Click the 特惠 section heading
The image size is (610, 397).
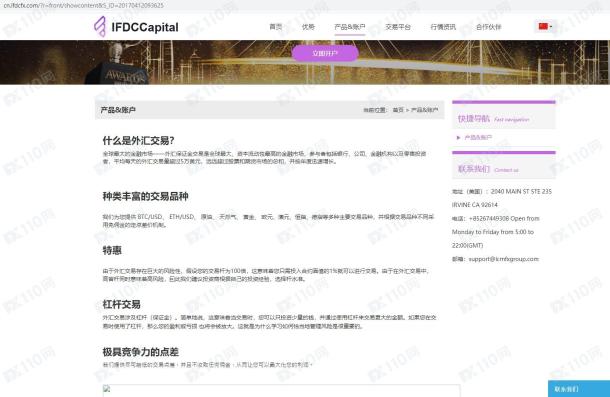(112, 250)
